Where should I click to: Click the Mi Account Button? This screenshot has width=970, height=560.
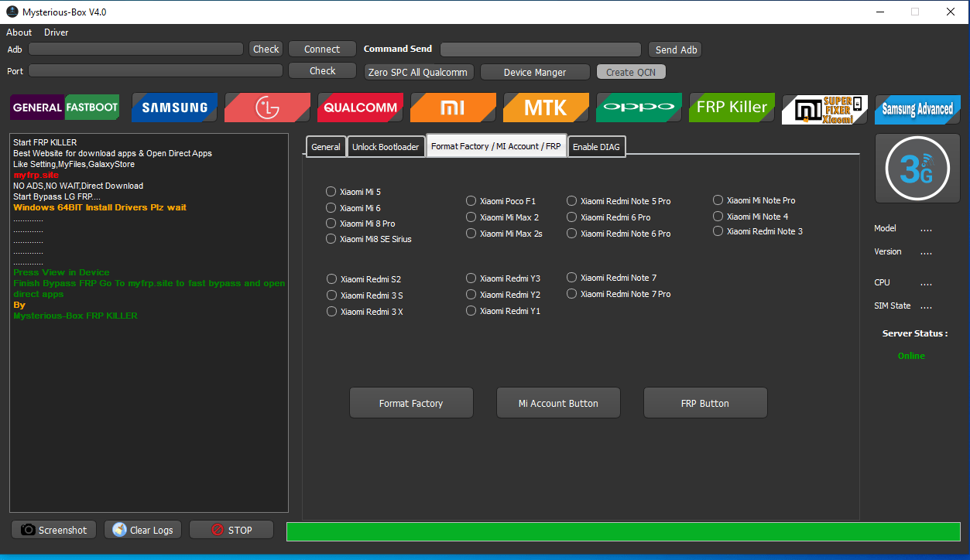tap(557, 402)
